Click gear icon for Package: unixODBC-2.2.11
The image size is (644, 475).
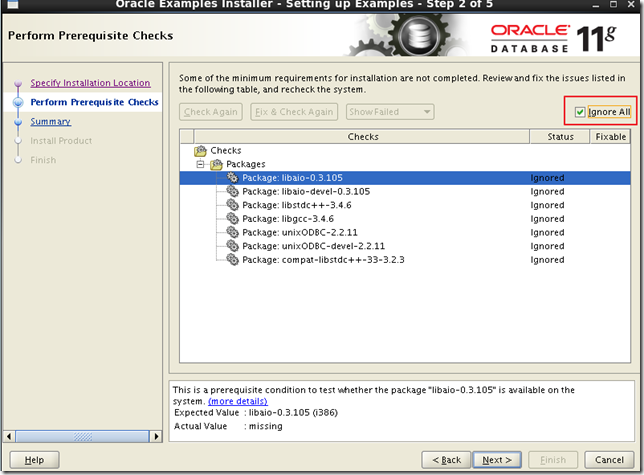[232, 232]
